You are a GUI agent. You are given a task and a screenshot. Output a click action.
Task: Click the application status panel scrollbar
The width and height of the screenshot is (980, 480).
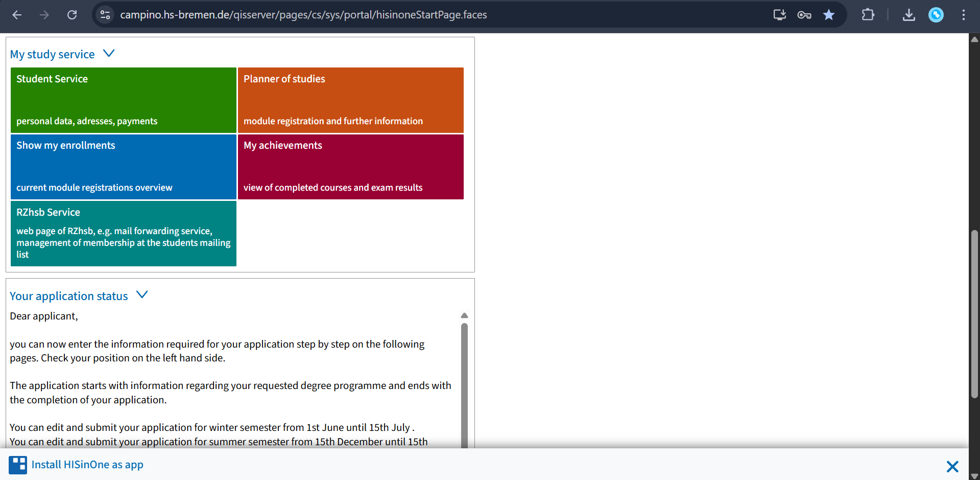coord(464,383)
